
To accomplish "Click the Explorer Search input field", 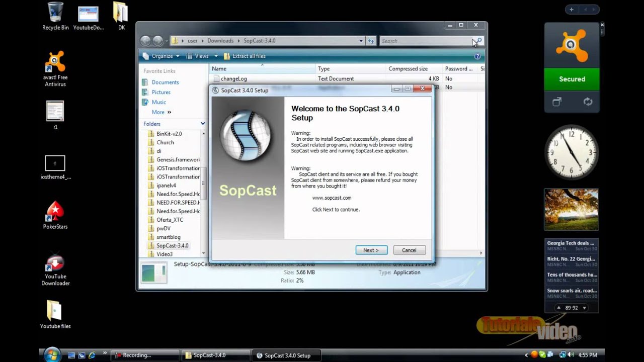I will coord(427,41).
